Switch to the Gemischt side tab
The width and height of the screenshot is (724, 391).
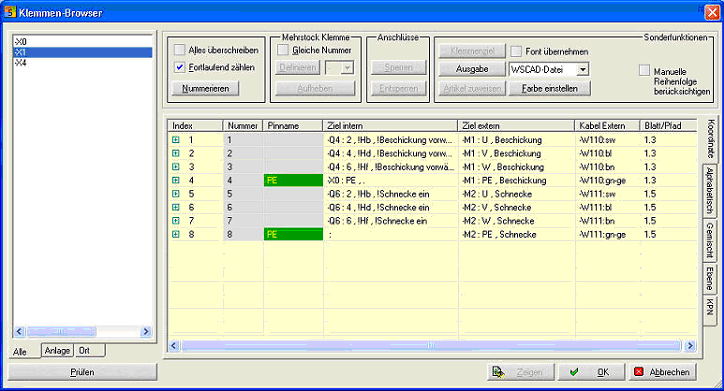coord(710,240)
